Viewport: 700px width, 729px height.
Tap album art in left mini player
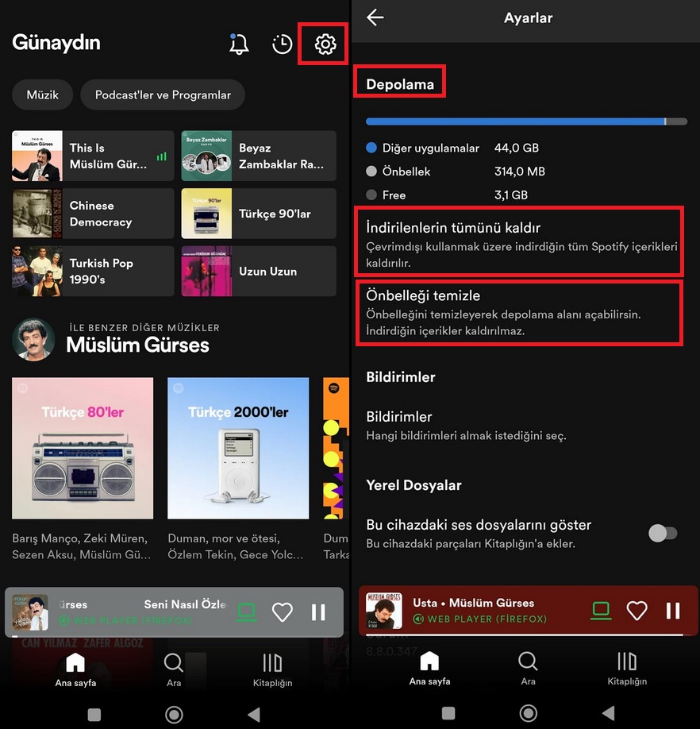29,612
